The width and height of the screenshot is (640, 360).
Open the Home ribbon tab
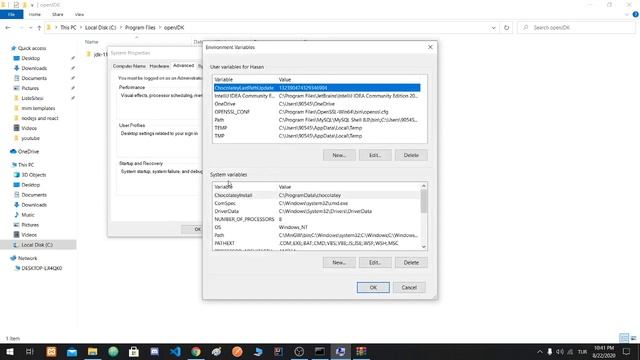35,14
